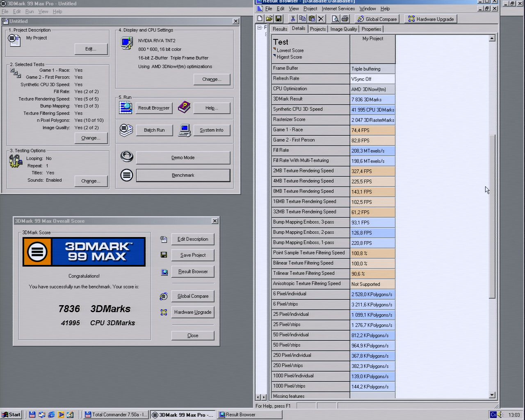Open the Run menu in 3DMark main window
This screenshot has height=420, width=525.
tap(30, 11)
